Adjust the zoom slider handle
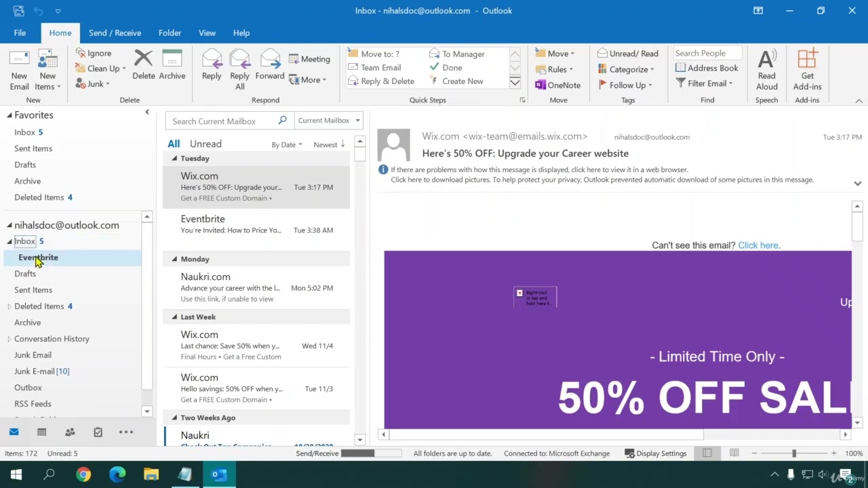Viewport: 868px width, 488px height. coord(793,453)
